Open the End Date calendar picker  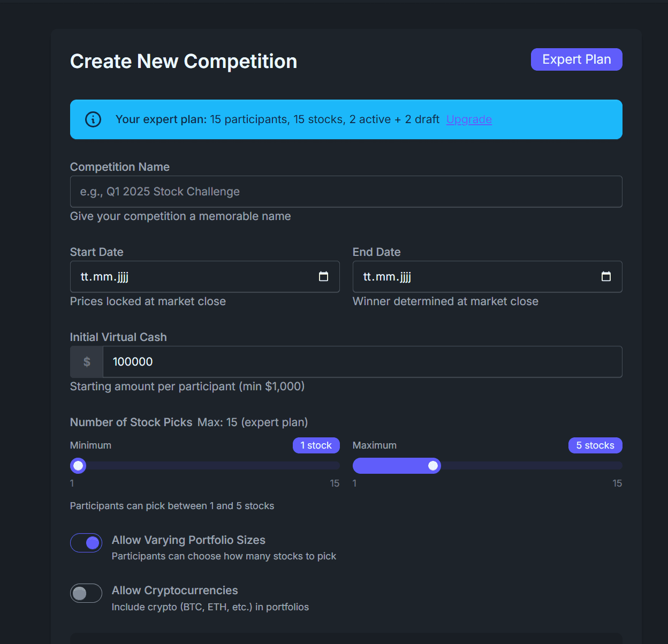pyautogui.click(x=606, y=277)
